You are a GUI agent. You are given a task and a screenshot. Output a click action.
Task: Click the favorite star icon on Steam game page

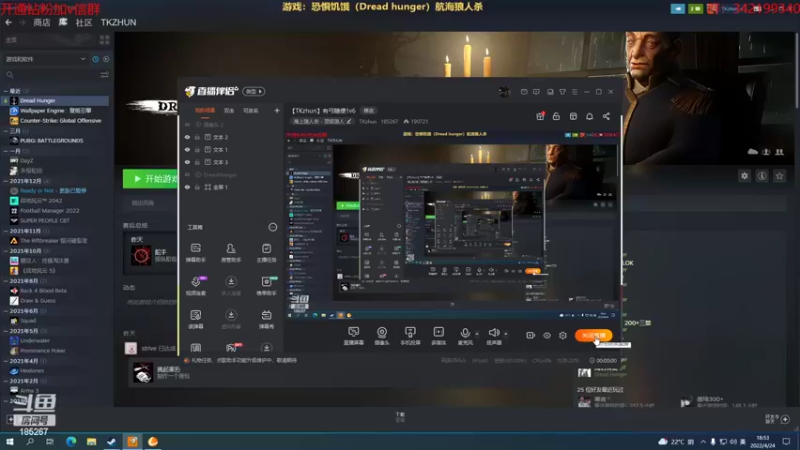pos(779,176)
